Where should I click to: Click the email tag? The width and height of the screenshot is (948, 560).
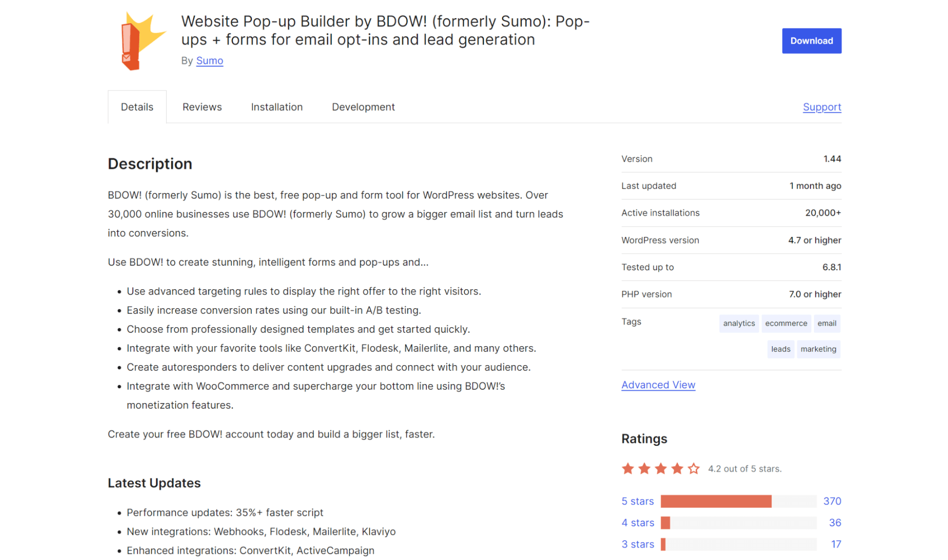click(827, 323)
